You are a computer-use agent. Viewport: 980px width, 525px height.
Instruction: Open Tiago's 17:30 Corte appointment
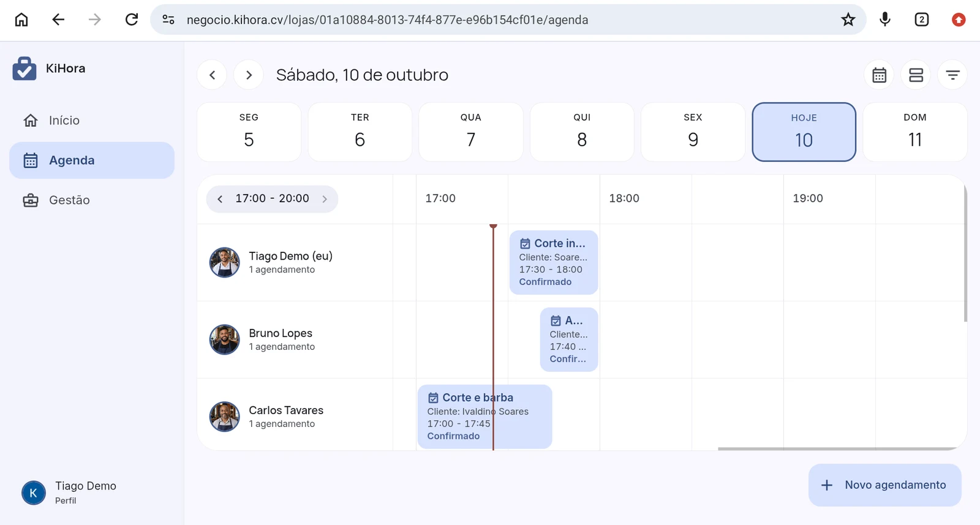point(554,262)
